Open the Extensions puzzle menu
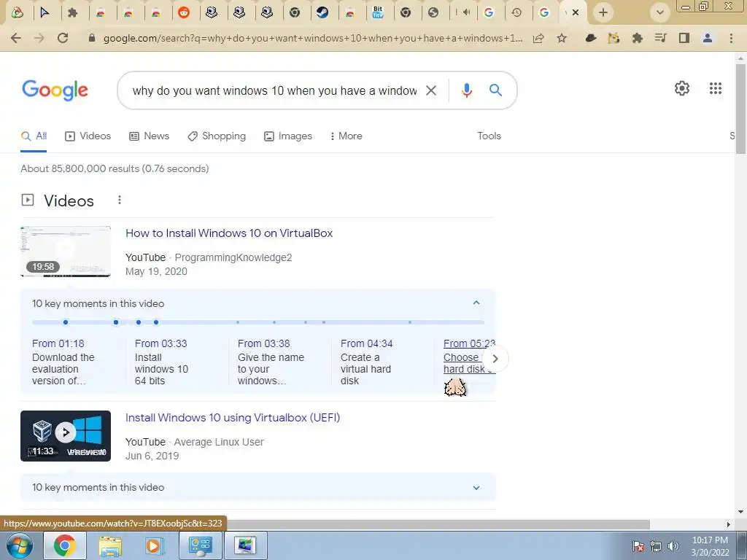Image resolution: width=747 pixels, height=560 pixels. pyautogui.click(x=638, y=38)
